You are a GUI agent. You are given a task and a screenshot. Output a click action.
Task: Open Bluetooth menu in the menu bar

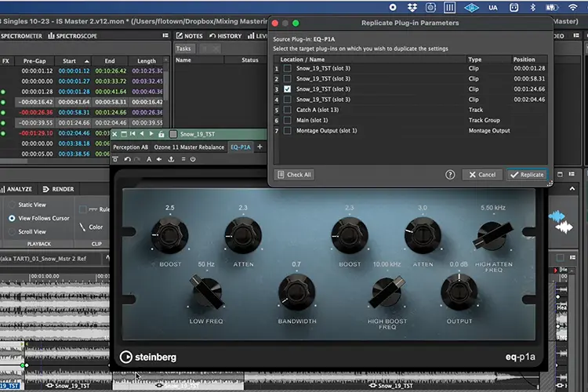coord(533,7)
